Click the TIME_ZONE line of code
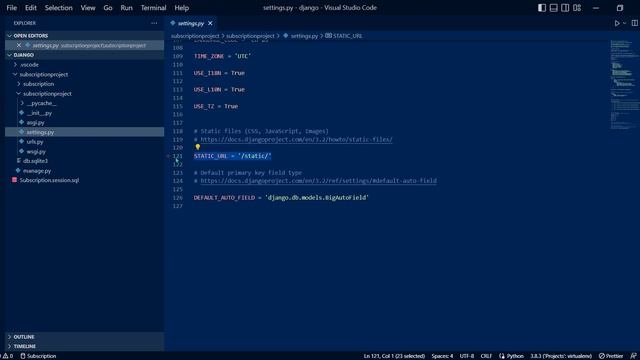The height and width of the screenshot is (360, 640). [222, 56]
